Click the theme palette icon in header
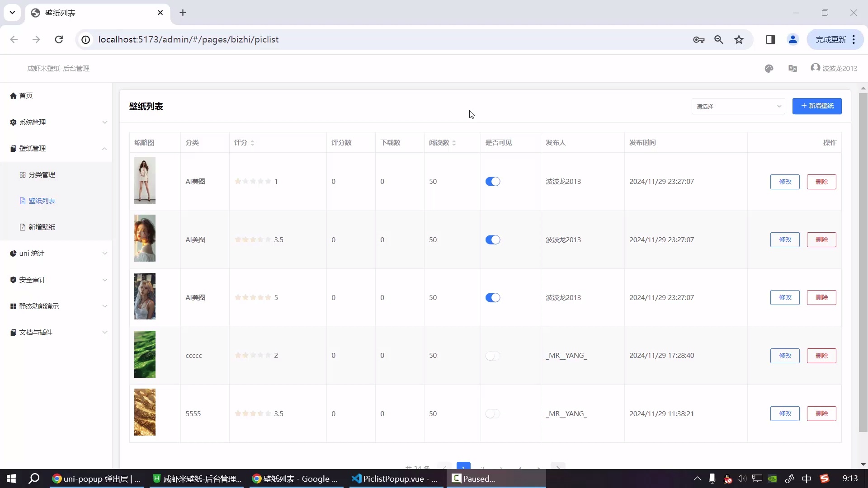The image size is (868, 488). pos(769,68)
